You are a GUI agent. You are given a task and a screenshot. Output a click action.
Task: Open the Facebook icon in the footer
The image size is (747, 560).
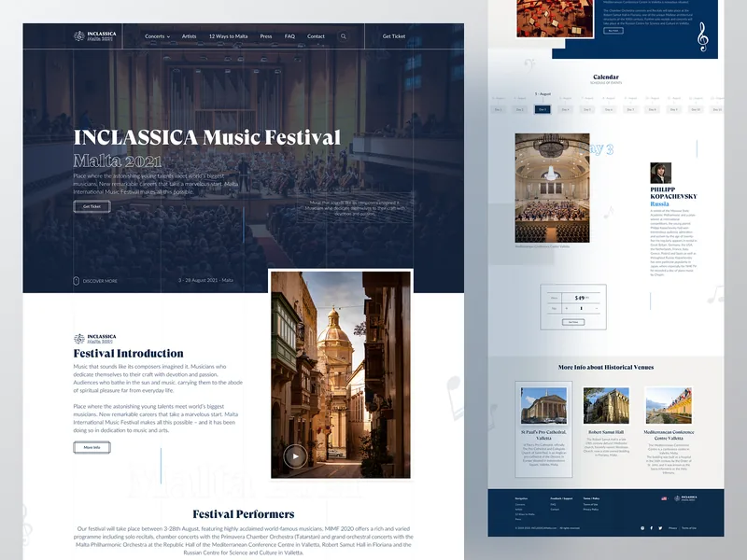(651, 528)
